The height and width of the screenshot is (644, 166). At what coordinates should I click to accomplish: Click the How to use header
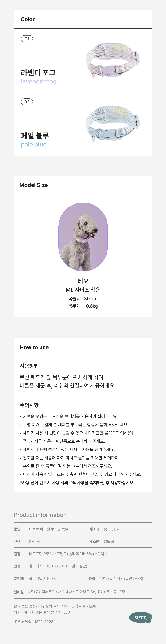[34, 347]
